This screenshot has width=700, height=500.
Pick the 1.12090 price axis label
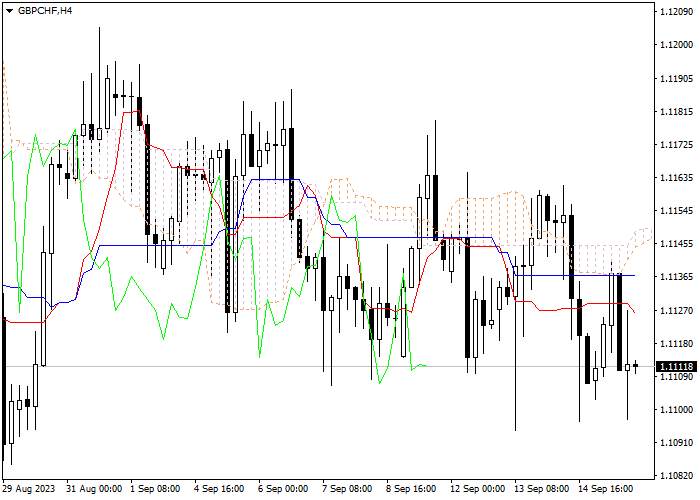(677, 12)
